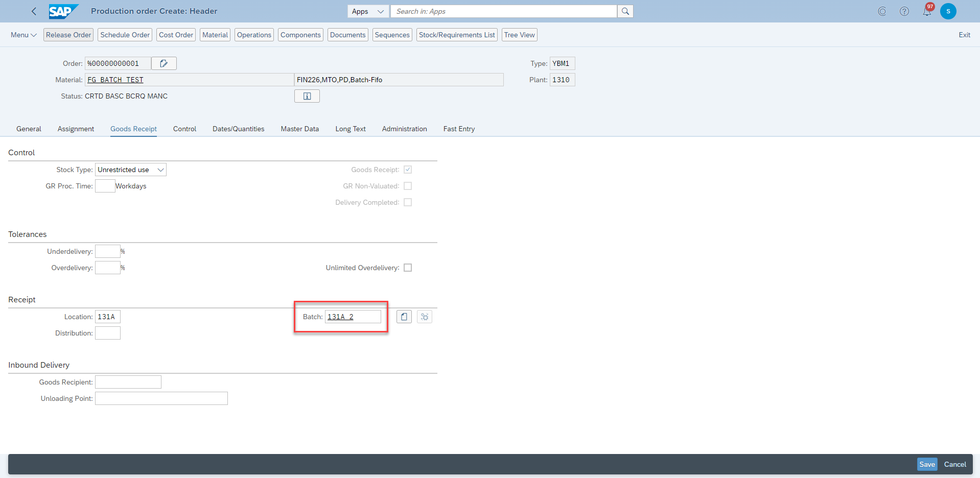This screenshot has height=478, width=980.
Task: Open the SAP Copilot icon
Action: tap(882, 11)
